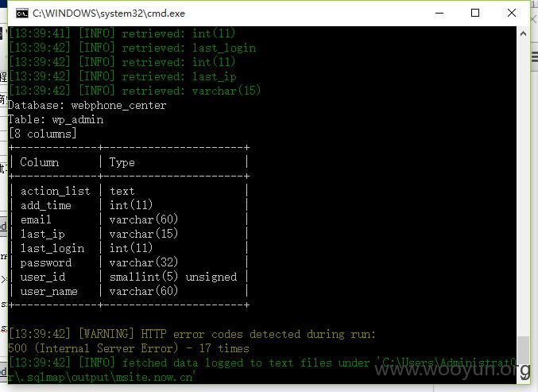Click the vertical scrollbar thumb

click(x=523, y=350)
